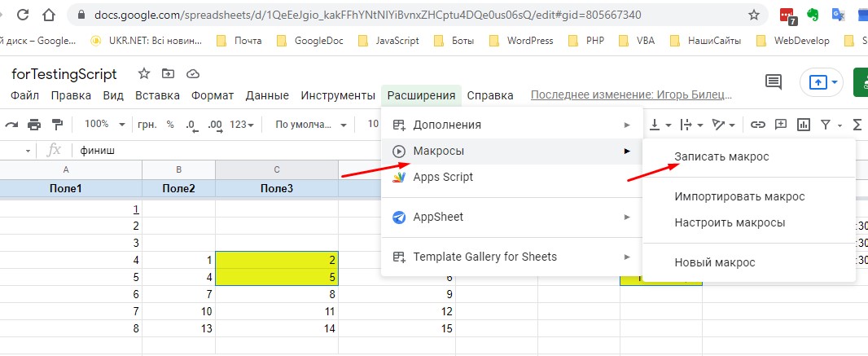Open the 100% zoom dropdown

tap(106, 125)
